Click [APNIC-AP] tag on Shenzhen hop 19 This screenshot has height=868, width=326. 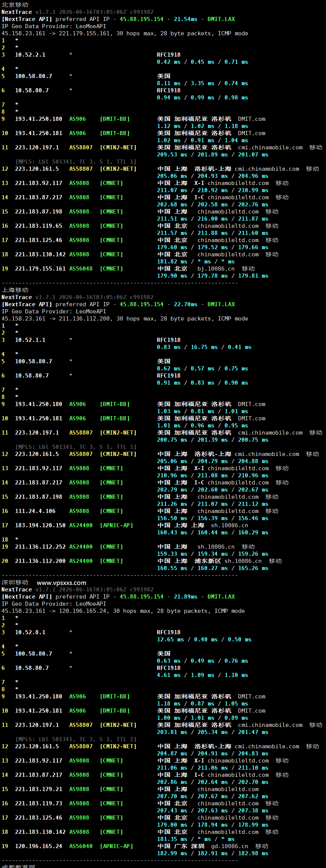(116, 846)
